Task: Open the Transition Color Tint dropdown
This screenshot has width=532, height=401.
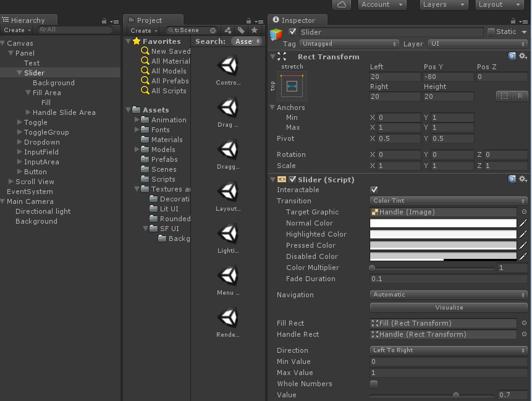Action: 449,201
